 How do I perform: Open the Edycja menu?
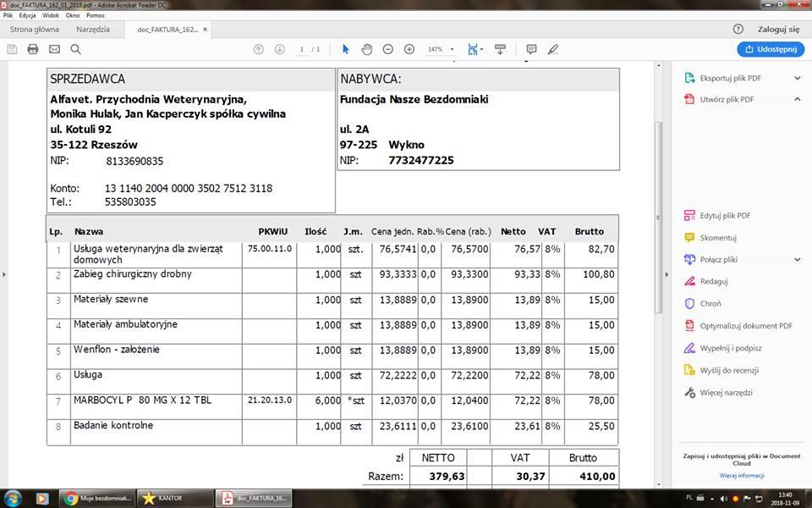[x=27, y=15]
